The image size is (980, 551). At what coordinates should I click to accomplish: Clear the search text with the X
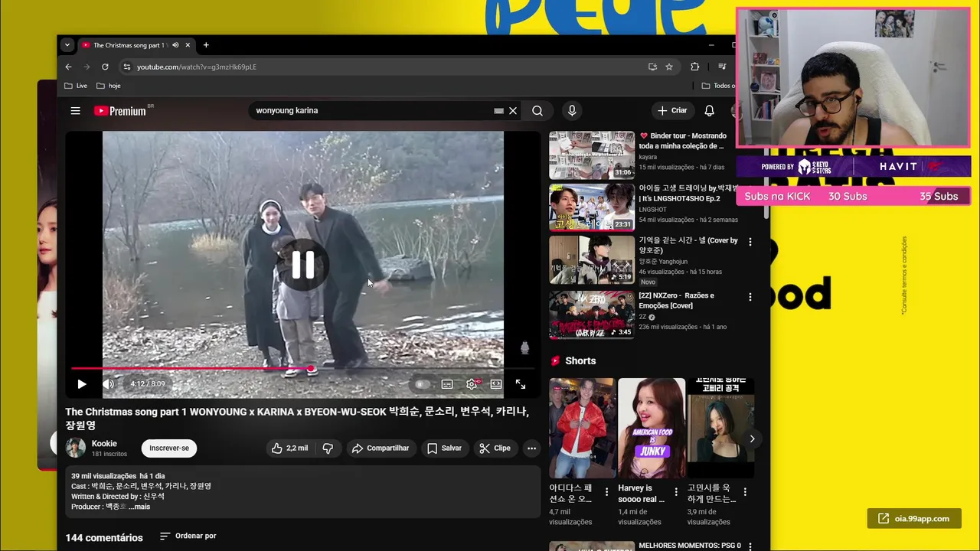(x=513, y=111)
